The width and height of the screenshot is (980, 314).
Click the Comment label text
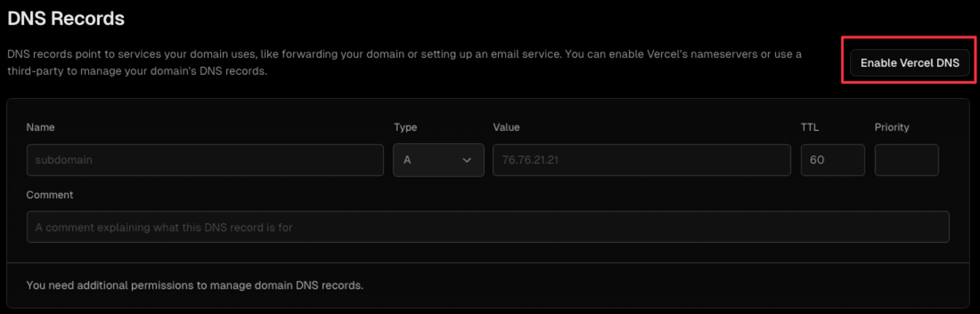[x=50, y=195]
